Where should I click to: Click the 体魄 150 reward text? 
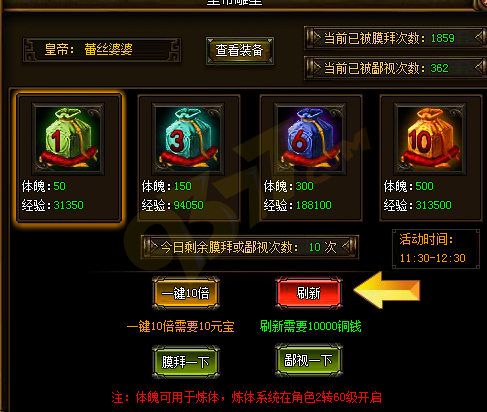point(167,186)
